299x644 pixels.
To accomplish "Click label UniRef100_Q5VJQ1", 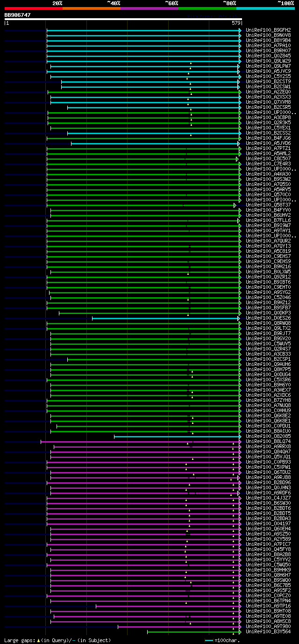I will [268, 457].
